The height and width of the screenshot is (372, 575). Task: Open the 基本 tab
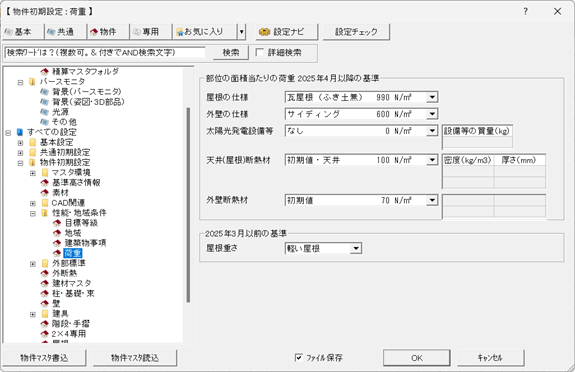pos(23,32)
